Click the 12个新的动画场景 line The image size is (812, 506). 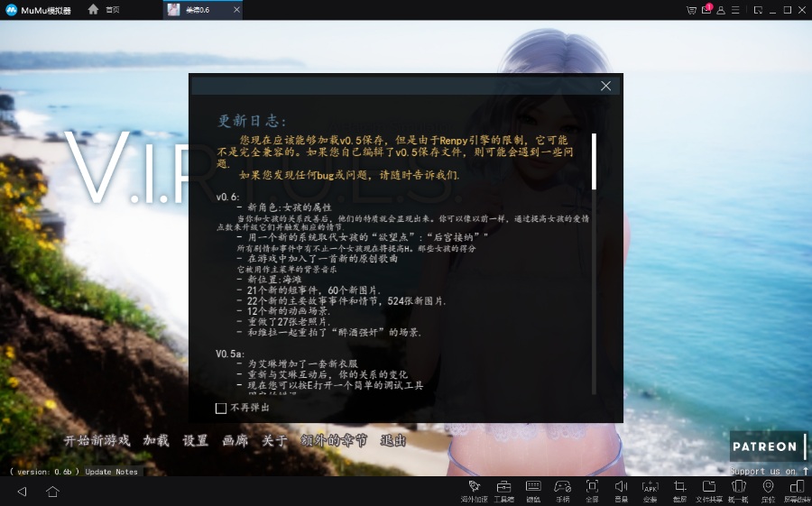283,311
